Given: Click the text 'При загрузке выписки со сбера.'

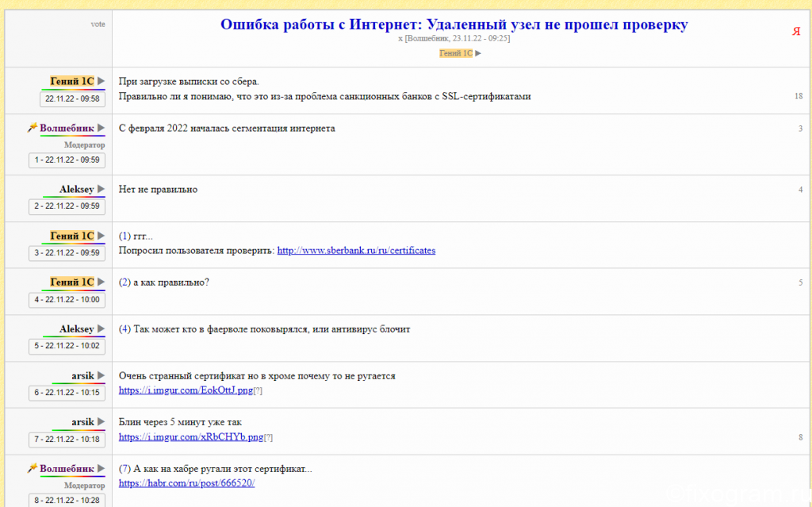Looking at the screenshot, I should click(x=189, y=82).
